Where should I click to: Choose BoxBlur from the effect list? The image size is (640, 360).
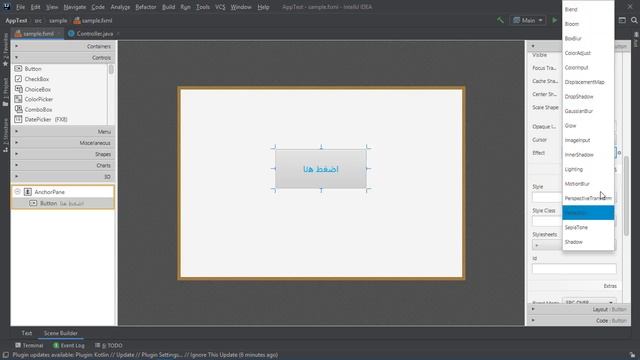(x=588, y=38)
